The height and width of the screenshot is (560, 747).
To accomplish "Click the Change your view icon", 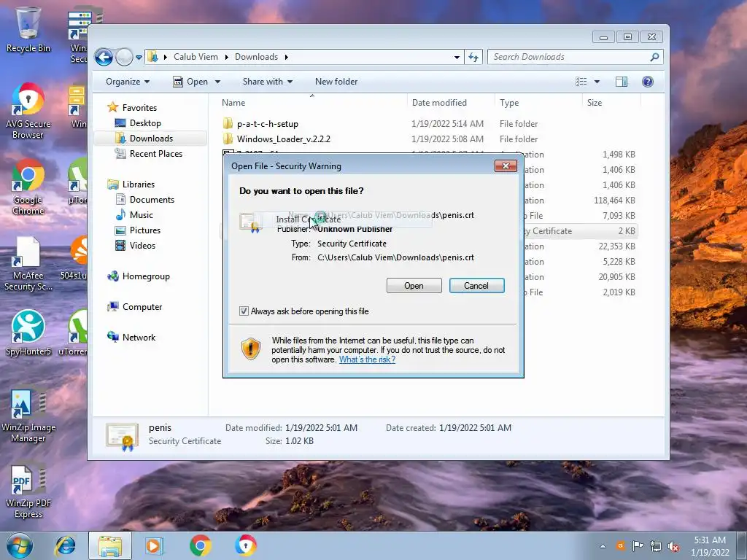I will (581, 82).
